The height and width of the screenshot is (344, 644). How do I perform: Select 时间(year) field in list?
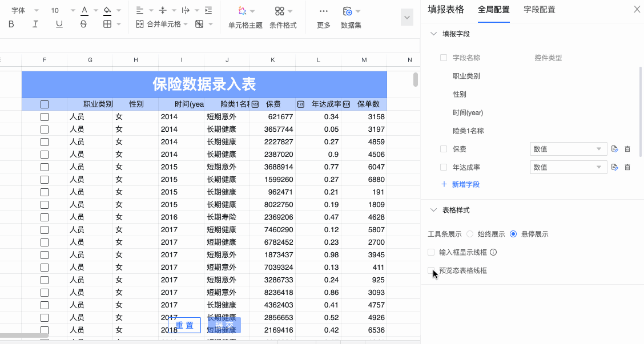point(468,112)
